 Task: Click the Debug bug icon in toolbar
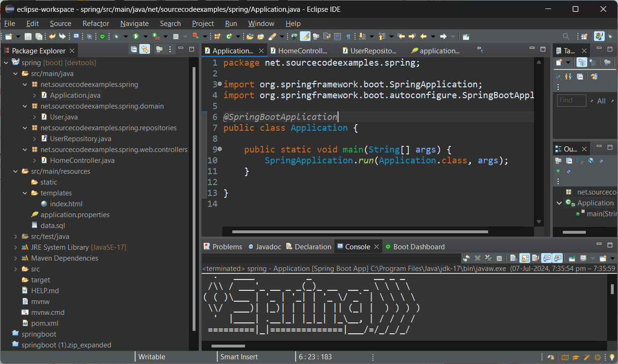click(116, 36)
